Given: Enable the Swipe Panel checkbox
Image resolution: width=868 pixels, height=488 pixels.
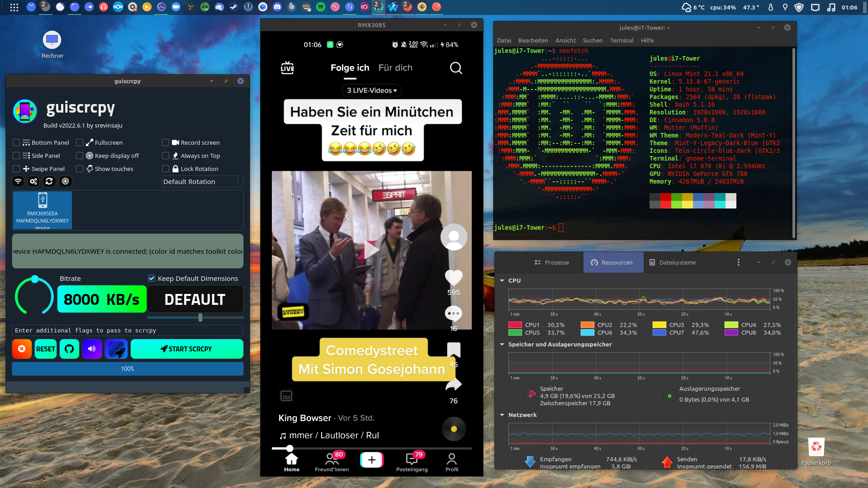Looking at the screenshot, I should click(16, 169).
